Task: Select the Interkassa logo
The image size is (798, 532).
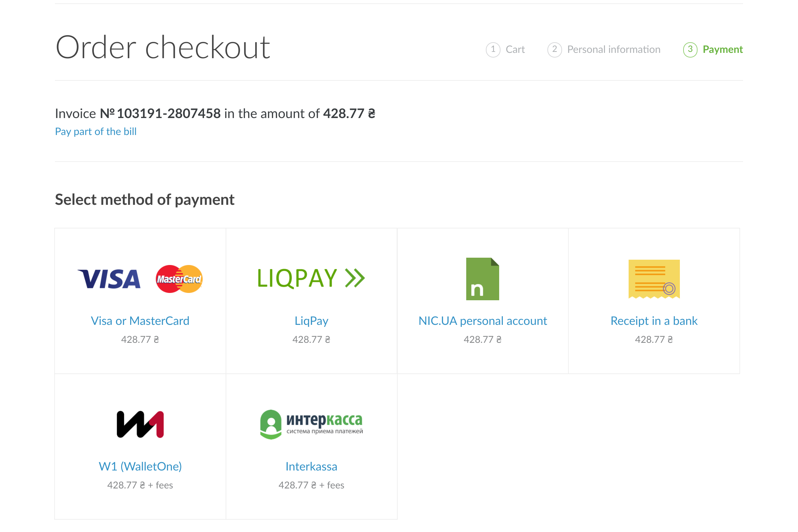Action: coord(311,424)
